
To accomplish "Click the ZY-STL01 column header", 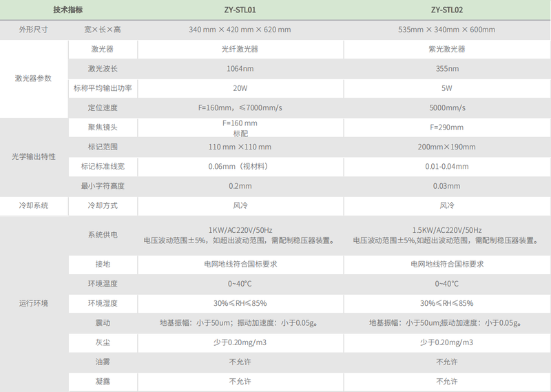I will [x=240, y=10].
